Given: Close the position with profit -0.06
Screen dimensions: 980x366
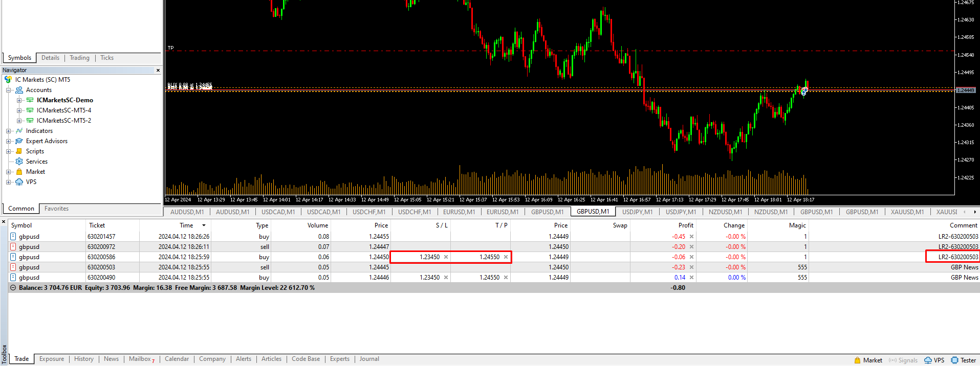Looking at the screenshot, I should click(691, 257).
